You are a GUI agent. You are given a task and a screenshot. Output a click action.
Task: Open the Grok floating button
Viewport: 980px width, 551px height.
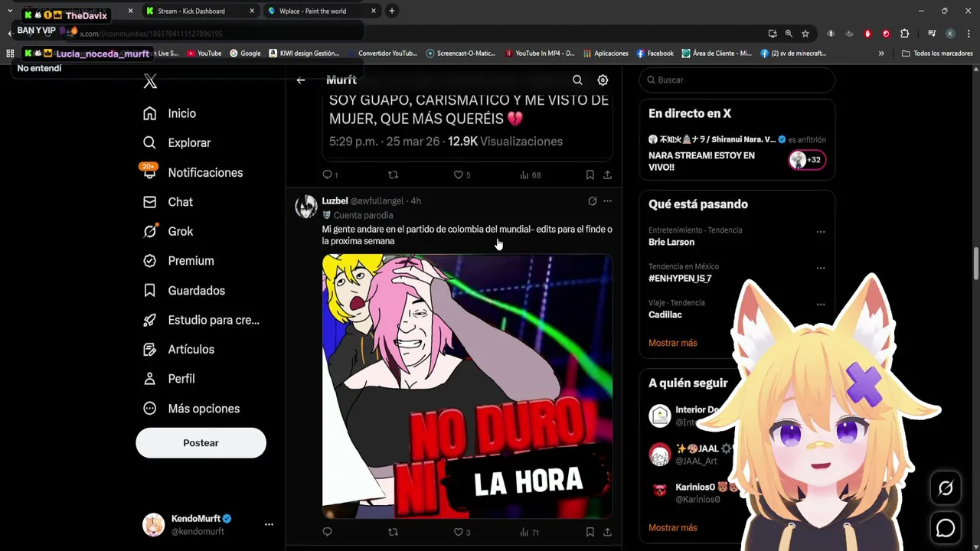click(x=946, y=488)
